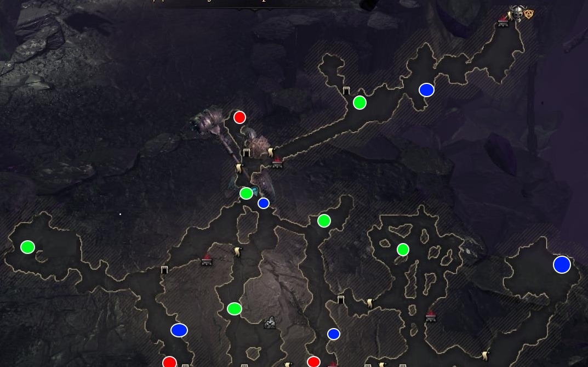The image size is (588, 367).
Task: Click the green dot adjoining the teal glow
Action: point(246,193)
